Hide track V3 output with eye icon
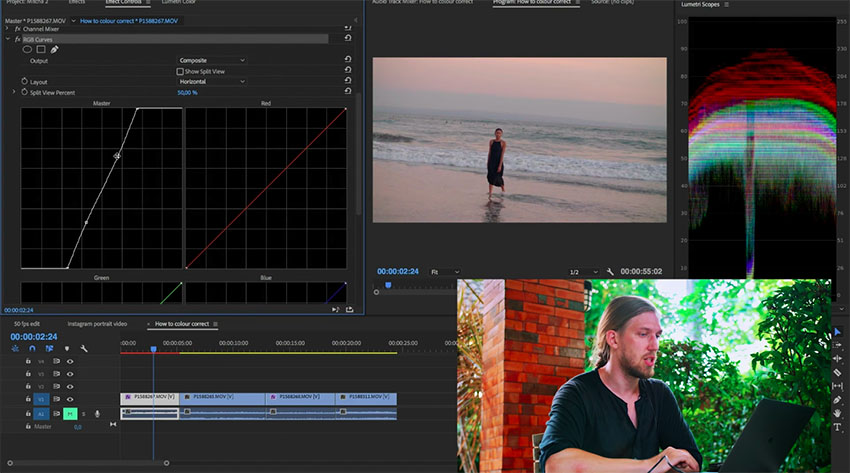850x473 pixels. click(70, 374)
